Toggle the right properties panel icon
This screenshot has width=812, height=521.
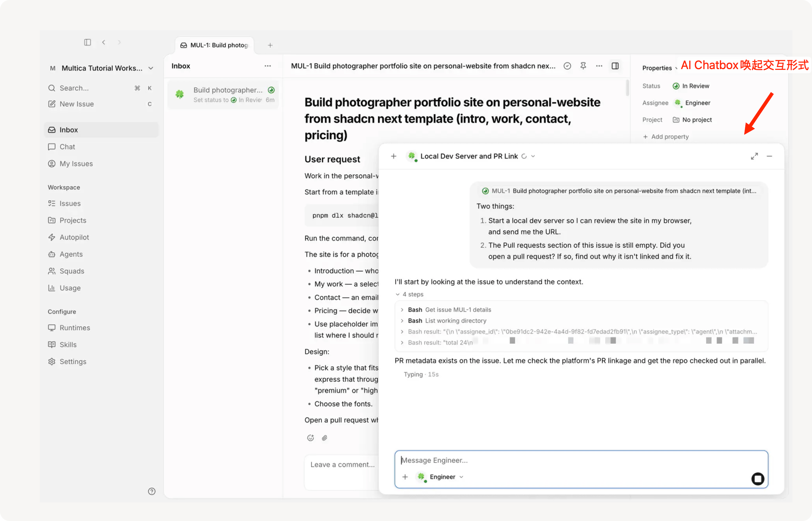click(x=615, y=66)
